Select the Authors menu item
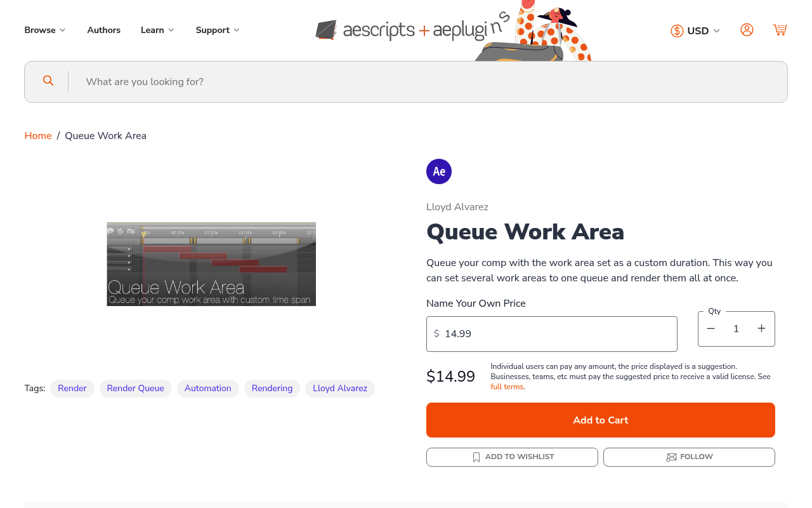 point(103,30)
